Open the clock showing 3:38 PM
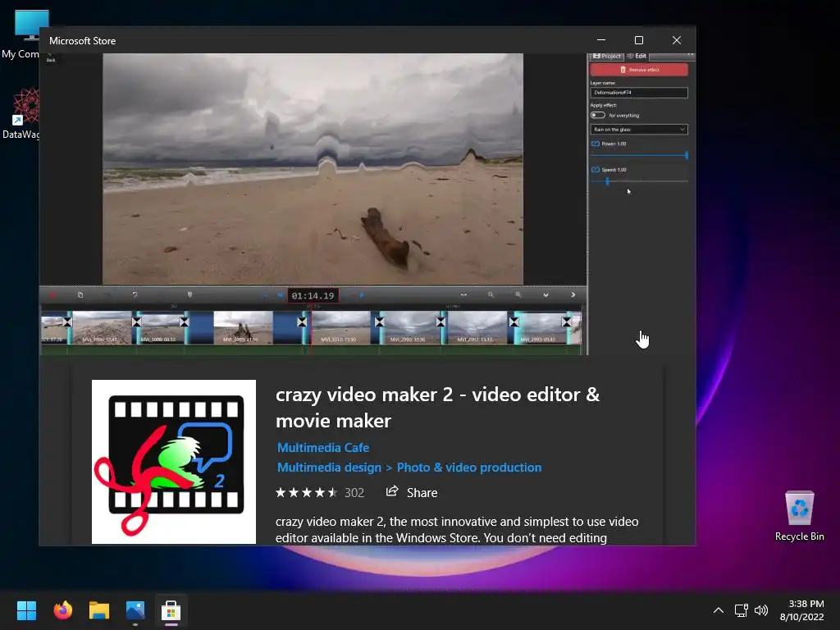Image resolution: width=840 pixels, height=630 pixels. (x=802, y=610)
